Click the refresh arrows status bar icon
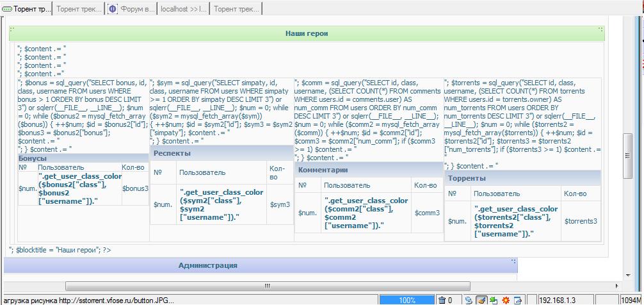This screenshot has width=644, height=305. point(469,300)
